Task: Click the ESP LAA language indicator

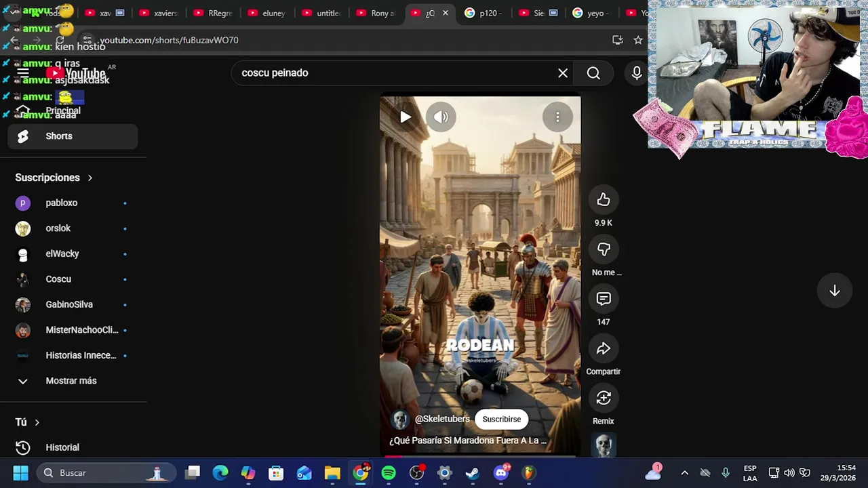Action: coord(750,473)
